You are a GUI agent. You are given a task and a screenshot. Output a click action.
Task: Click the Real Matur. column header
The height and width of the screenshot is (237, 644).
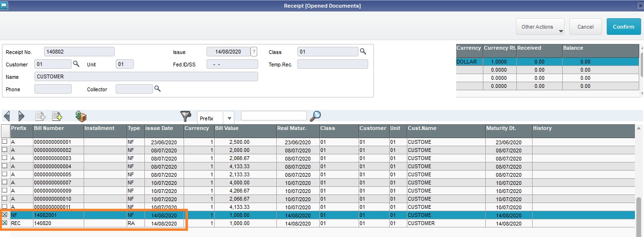(x=297, y=129)
